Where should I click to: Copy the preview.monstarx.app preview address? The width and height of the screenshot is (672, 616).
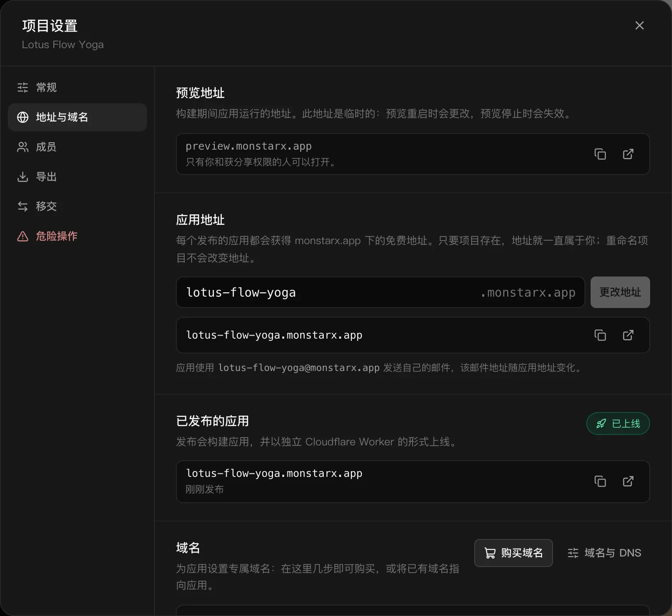(x=600, y=154)
